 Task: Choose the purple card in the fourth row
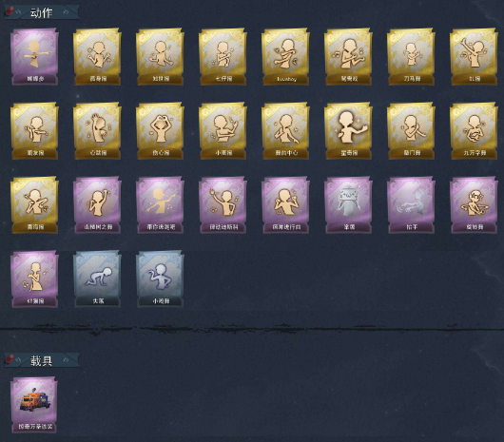[34, 279]
